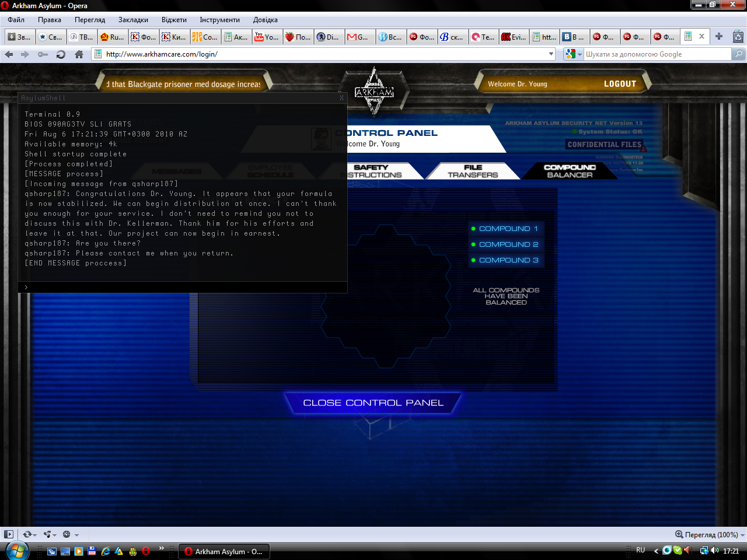747x560 pixels.
Task: Go back using the browser Back arrow
Action: click(x=9, y=54)
